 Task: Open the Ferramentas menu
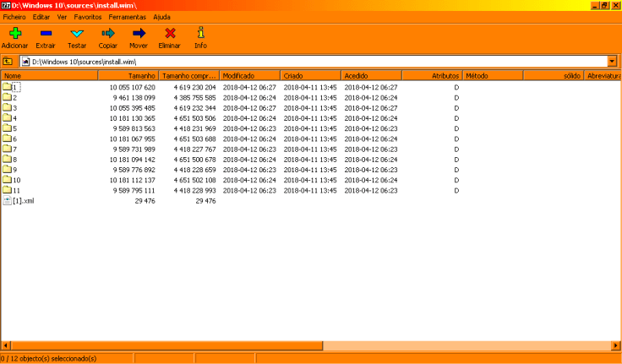(x=127, y=17)
